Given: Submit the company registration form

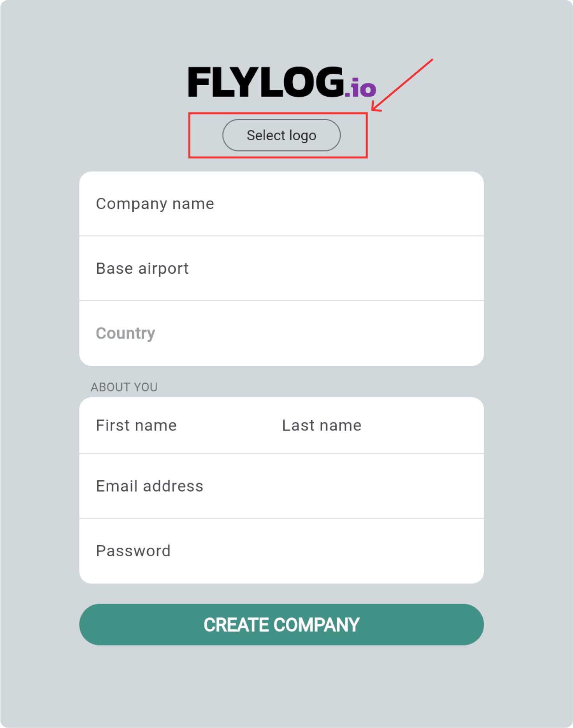Looking at the screenshot, I should click(281, 625).
